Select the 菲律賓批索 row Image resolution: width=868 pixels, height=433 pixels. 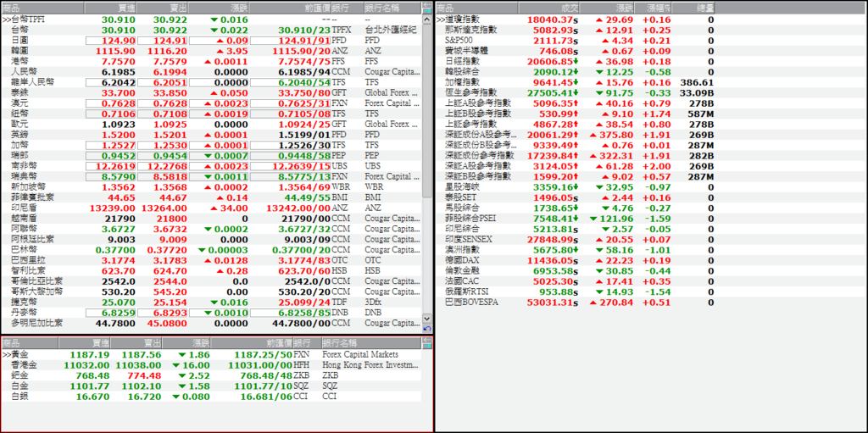pyautogui.click(x=211, y=197)
